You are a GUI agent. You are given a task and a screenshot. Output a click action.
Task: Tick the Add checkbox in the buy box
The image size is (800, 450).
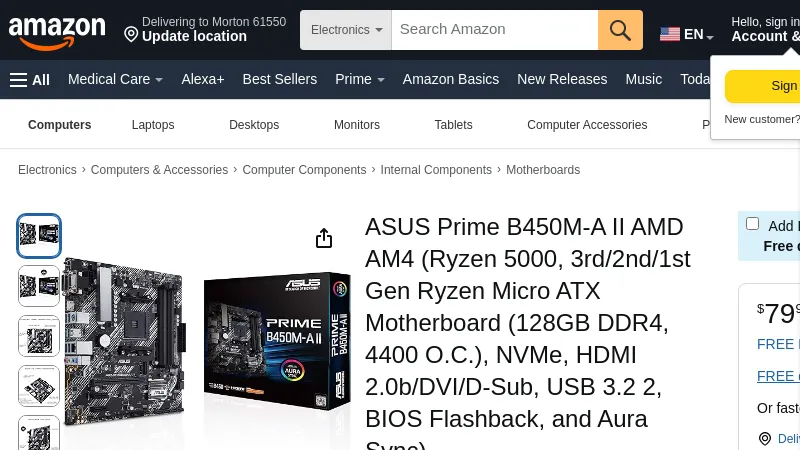coord(752,224)
